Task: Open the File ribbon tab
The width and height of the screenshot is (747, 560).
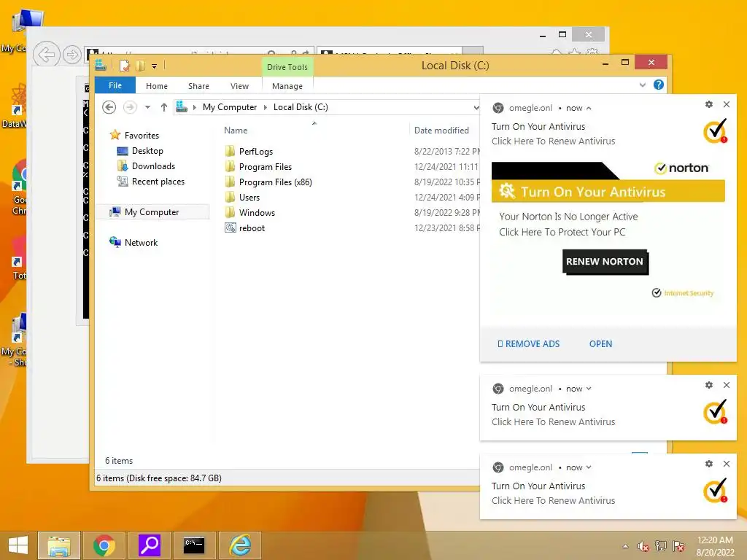Action: [115, 86]
